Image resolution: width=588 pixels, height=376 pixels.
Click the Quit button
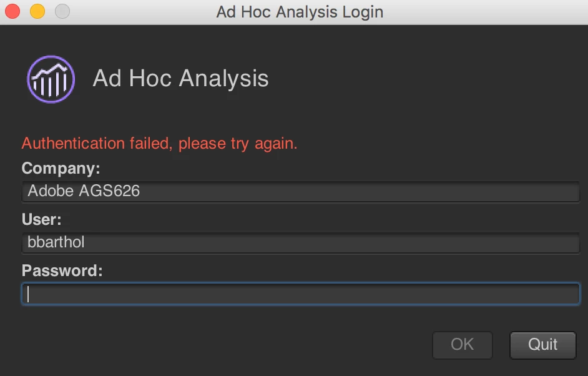tap(542, 345)
